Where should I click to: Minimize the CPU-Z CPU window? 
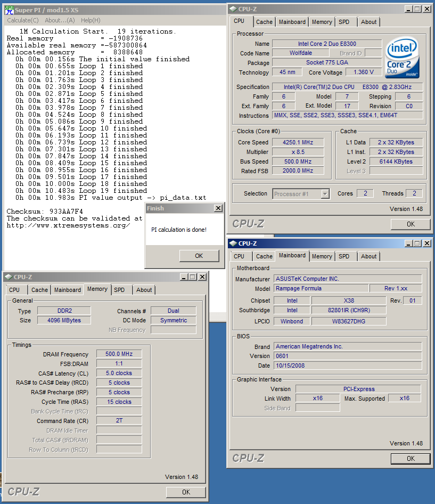click(408, 9)
